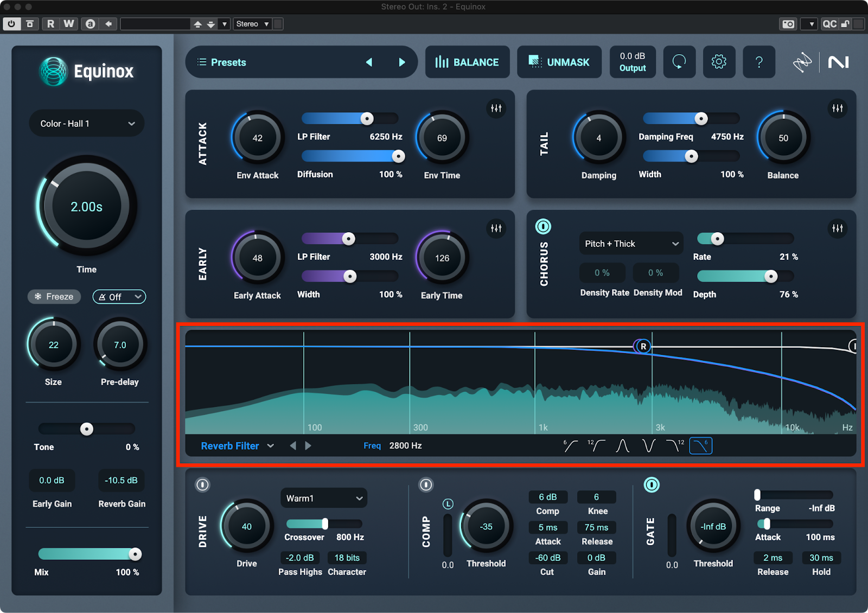
Task: Select the bell peak filter shape
Action: tap(622, 446)
